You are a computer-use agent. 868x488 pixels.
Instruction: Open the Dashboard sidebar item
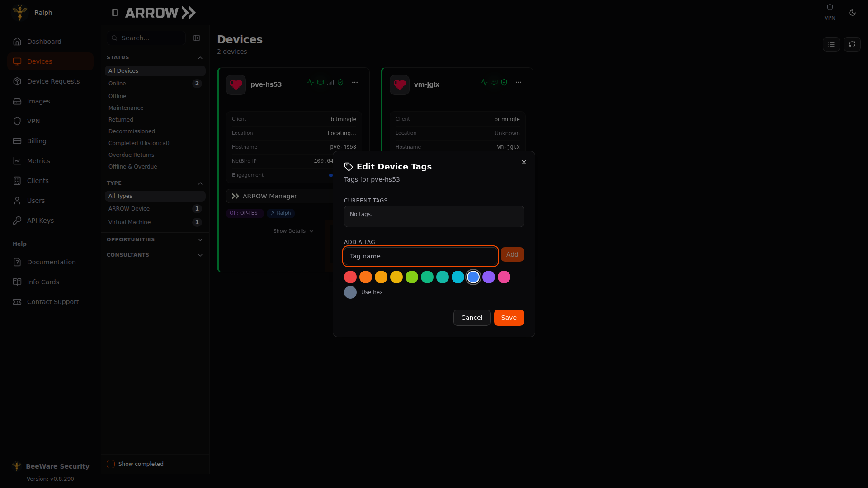[x=50, y=42]
